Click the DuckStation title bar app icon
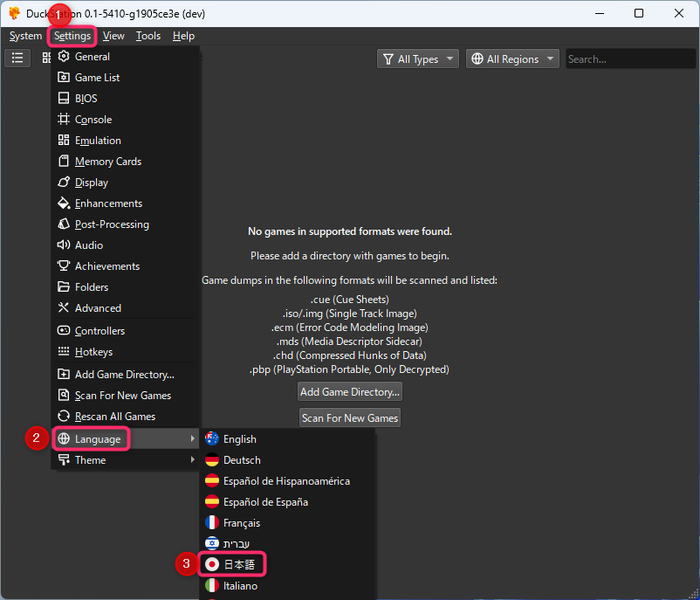This screenshot has width=700, height=600. [x=14, y=13]
